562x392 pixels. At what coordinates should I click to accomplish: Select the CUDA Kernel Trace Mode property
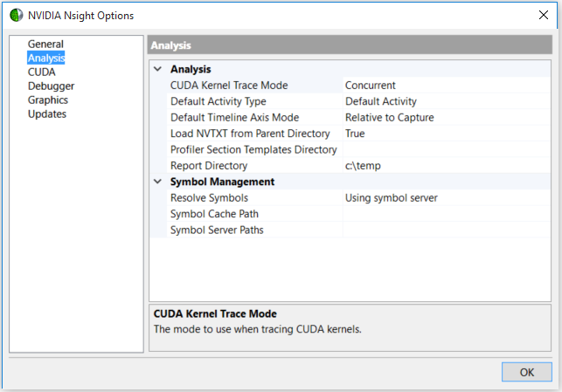coord(255,86)
